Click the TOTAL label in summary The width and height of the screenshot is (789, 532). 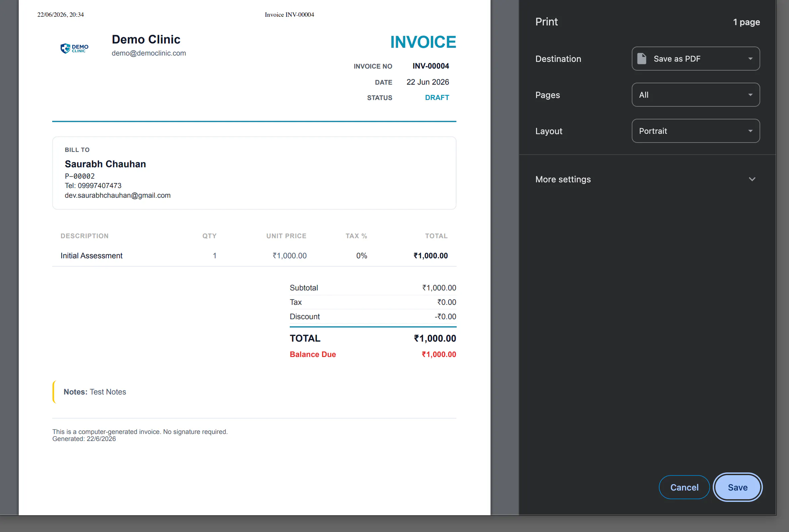click(x=304, y=338)
